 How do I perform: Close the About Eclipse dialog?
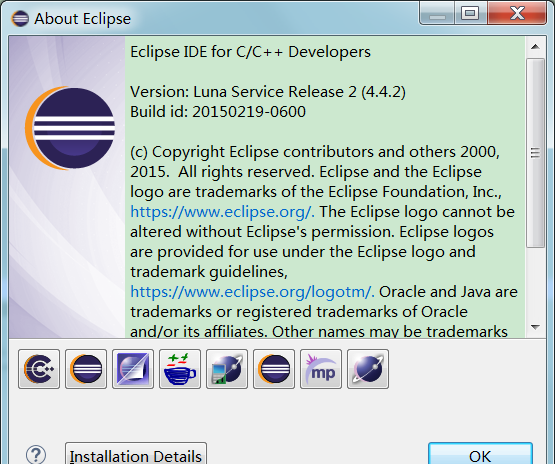(517, 13)
